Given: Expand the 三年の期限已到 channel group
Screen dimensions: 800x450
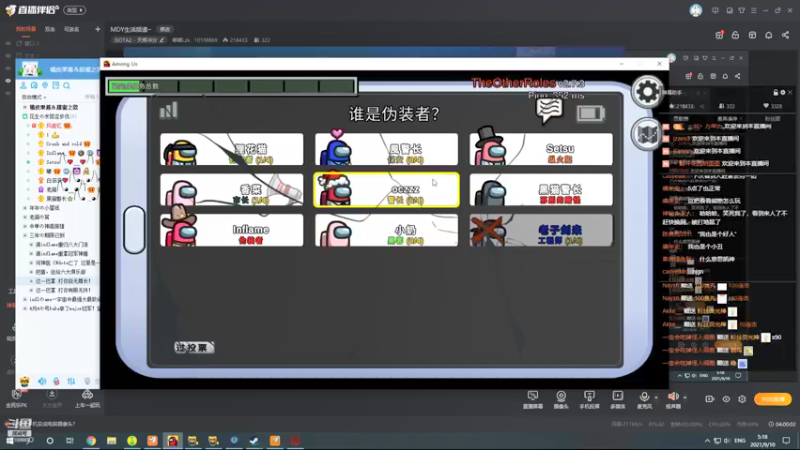Looking at the screenshot, I should point(25,235).
